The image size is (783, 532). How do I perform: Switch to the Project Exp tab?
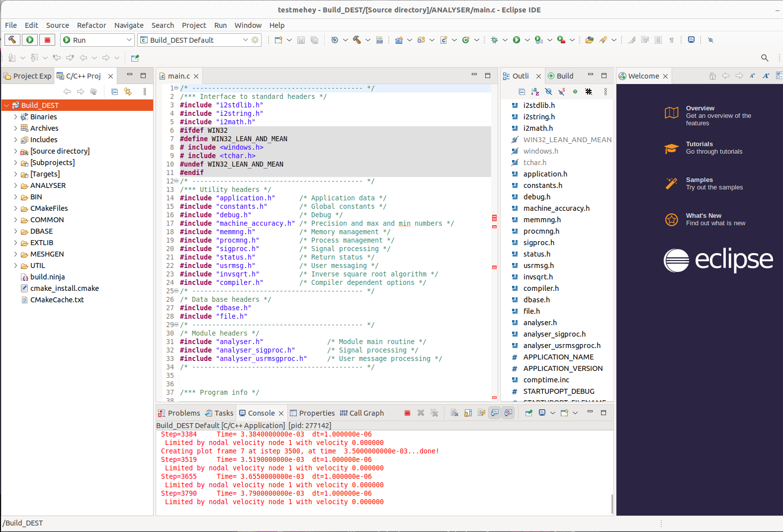[28, 76]
